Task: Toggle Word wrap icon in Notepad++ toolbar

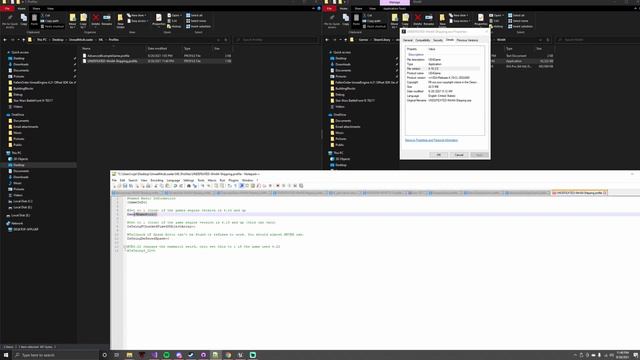Action: (x=229, y=186)
